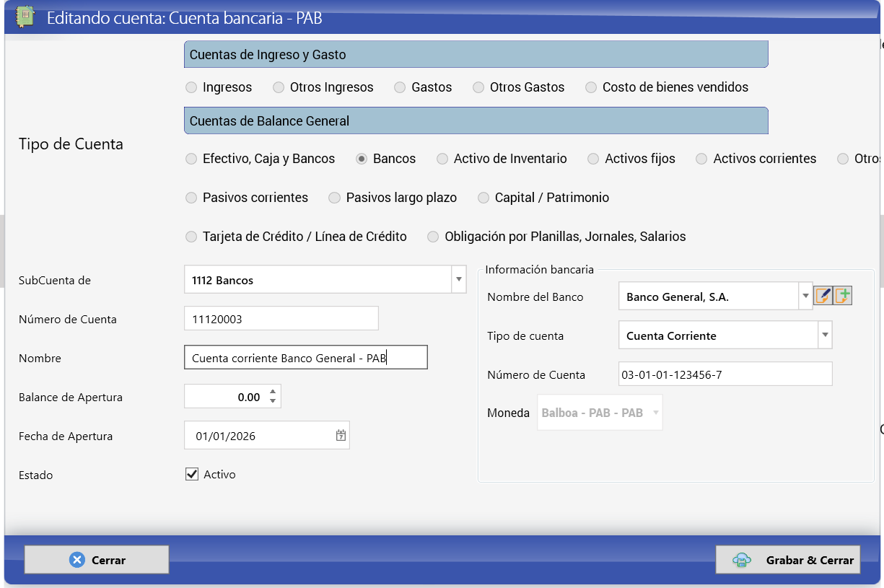Click the Moneda label
The width and height of the screenshot is (884, 588).
[509, 414]
